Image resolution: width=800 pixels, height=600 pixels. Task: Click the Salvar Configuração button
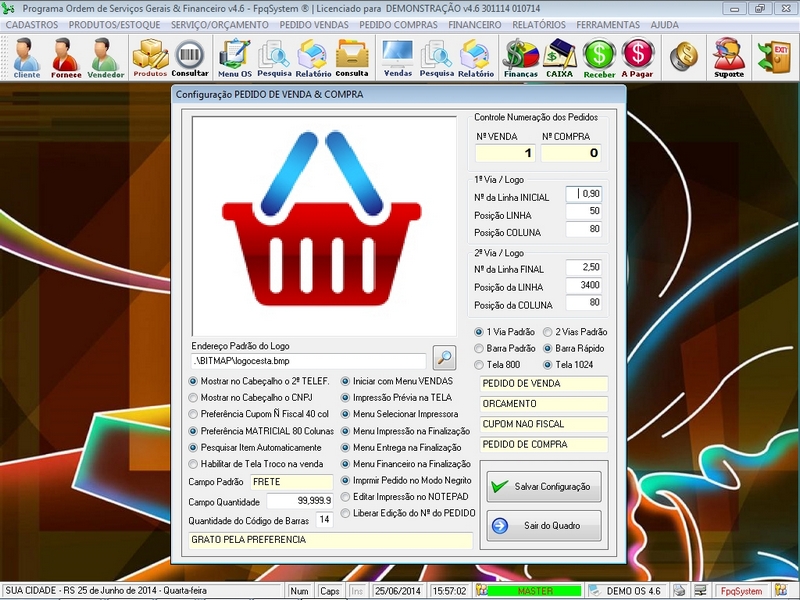point(544,485)
